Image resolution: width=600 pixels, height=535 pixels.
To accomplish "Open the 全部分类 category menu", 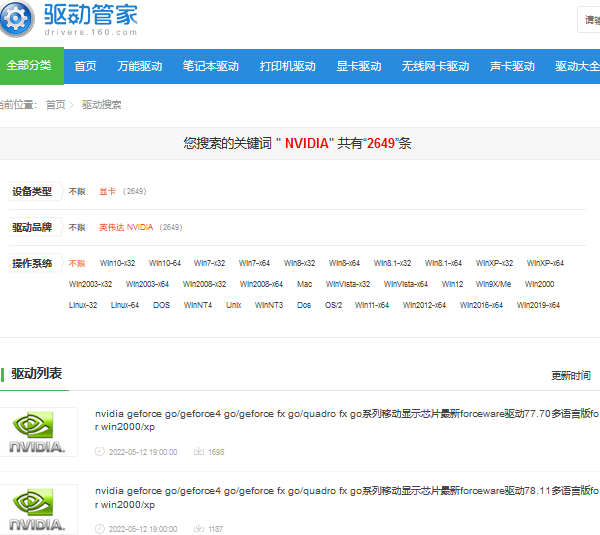I will [x=32, y=66].
